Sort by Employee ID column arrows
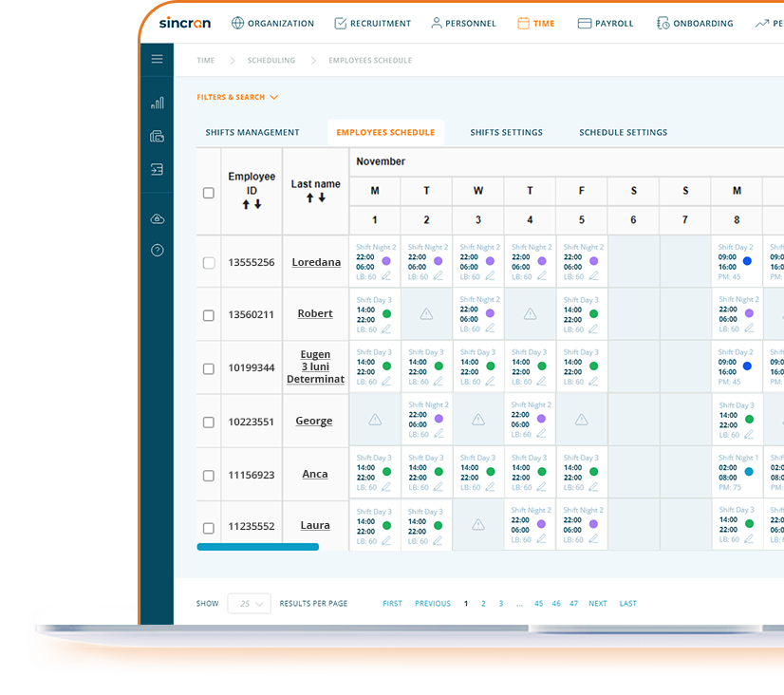 pos(252,204)
